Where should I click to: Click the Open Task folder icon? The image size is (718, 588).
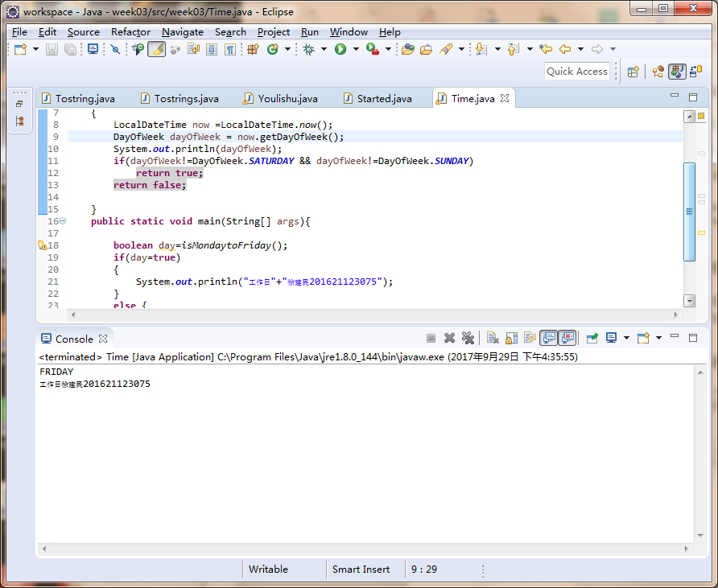[427, 49]
